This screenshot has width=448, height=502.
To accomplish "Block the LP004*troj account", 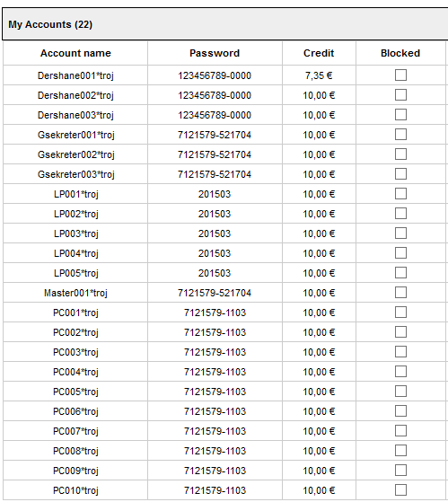I will tap(400, 253).
